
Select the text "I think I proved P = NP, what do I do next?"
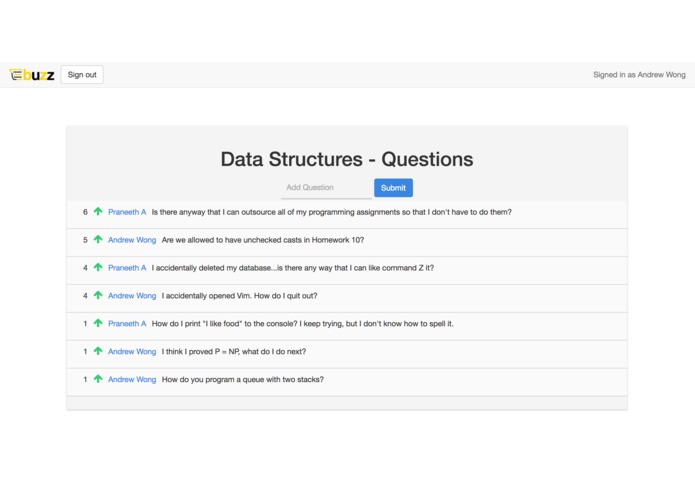tap(234, 352)
